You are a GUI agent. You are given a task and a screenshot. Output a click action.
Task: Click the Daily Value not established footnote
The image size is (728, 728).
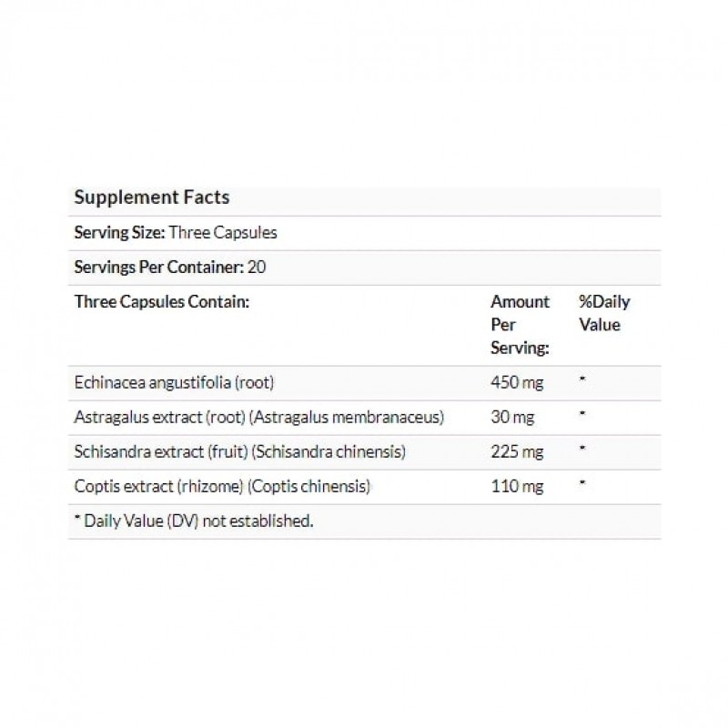193,521
